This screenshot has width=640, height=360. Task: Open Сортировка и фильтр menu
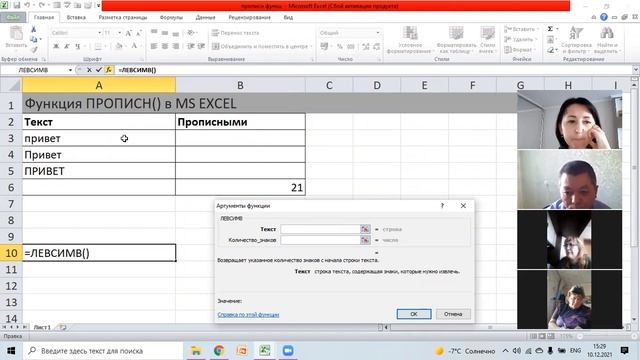[576, 40]
